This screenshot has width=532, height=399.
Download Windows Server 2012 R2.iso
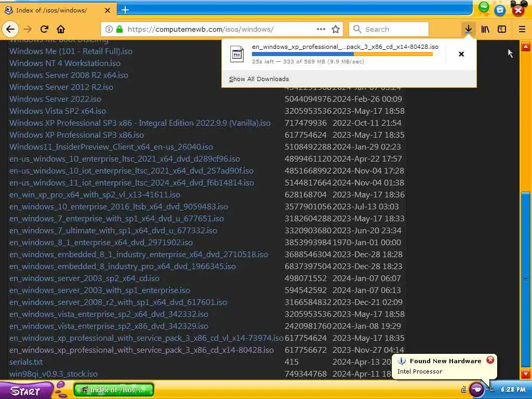tap(61, 87)
